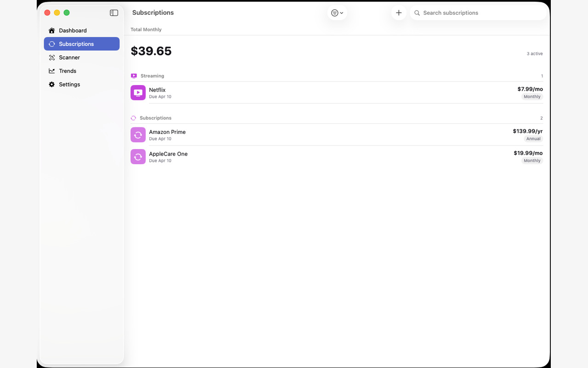Screen dimensions: 588x368
Task: Minimize the window with yellow button
Action: click(x=57, y=13)
